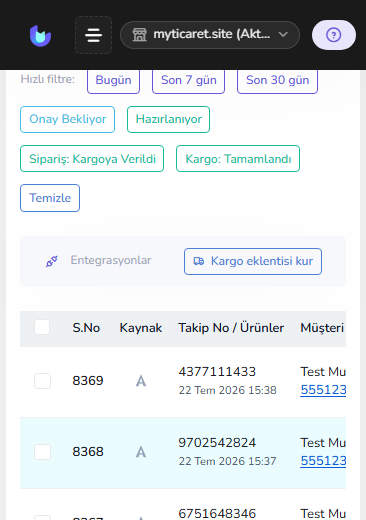Open the customer phone link for order 8369
Image resolution: width=366 pixels, height=520 pixels.
[x=323, y=390]
